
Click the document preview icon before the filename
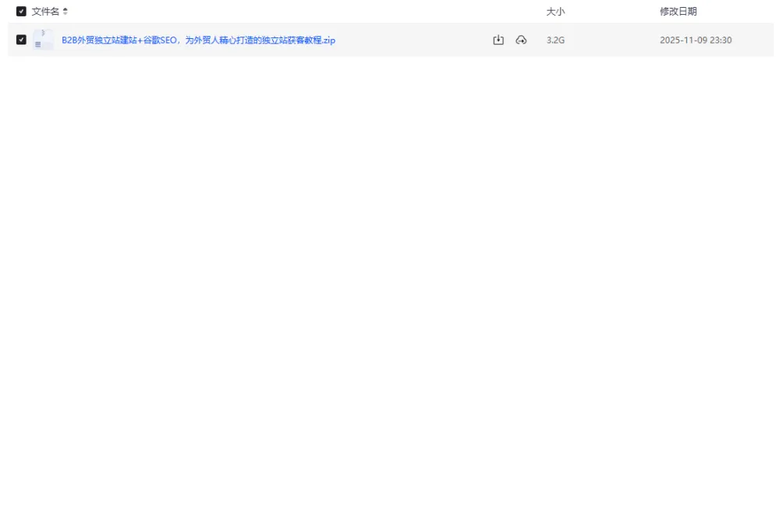coord(43,39)
